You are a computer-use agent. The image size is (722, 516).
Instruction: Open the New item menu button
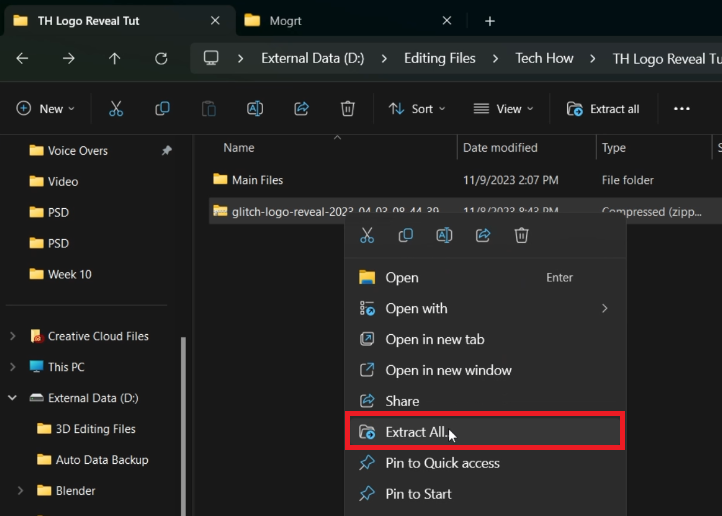(x=43, y=109)
